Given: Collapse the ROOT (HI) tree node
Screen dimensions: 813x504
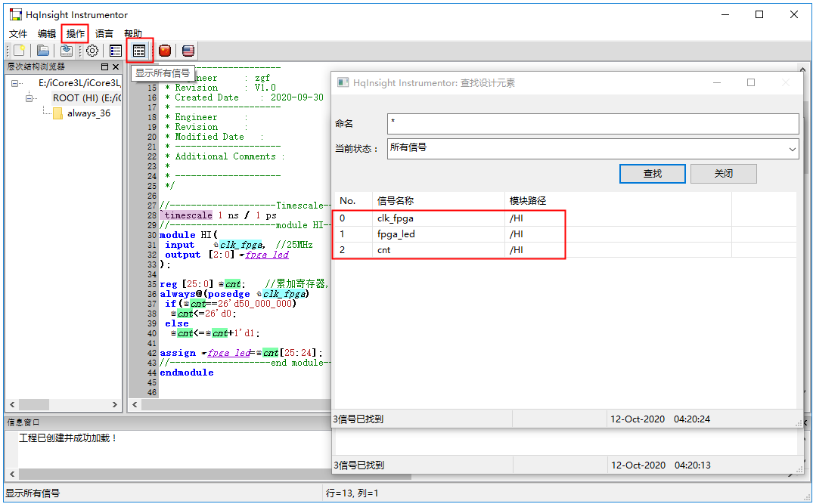Looking at the screenshot, I should click(30, 98).
